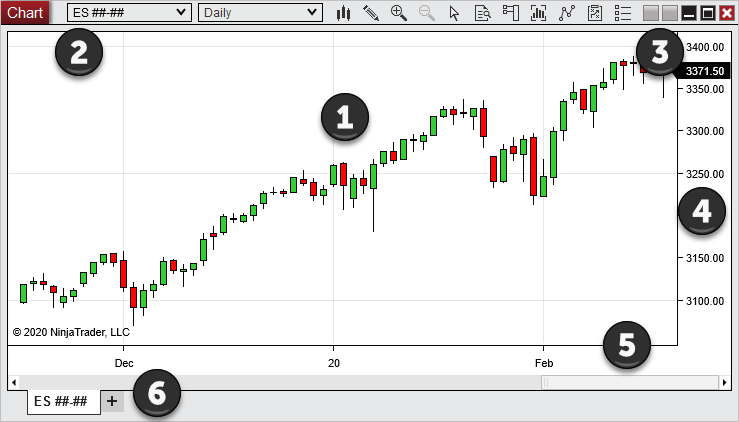Open the ES ##-## instrument dropdown
The image size is (739, 422).
tap(129, 13)
